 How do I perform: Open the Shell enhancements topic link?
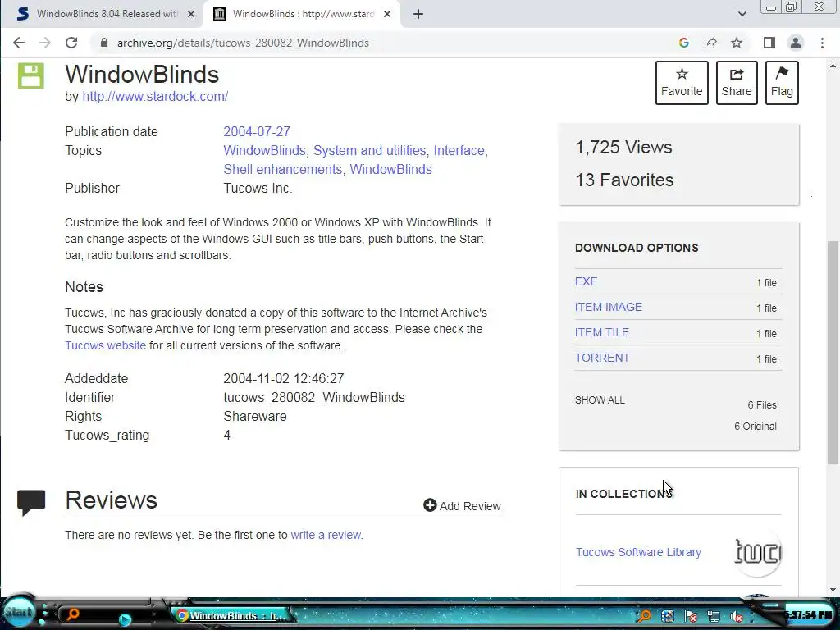point(283,169)
